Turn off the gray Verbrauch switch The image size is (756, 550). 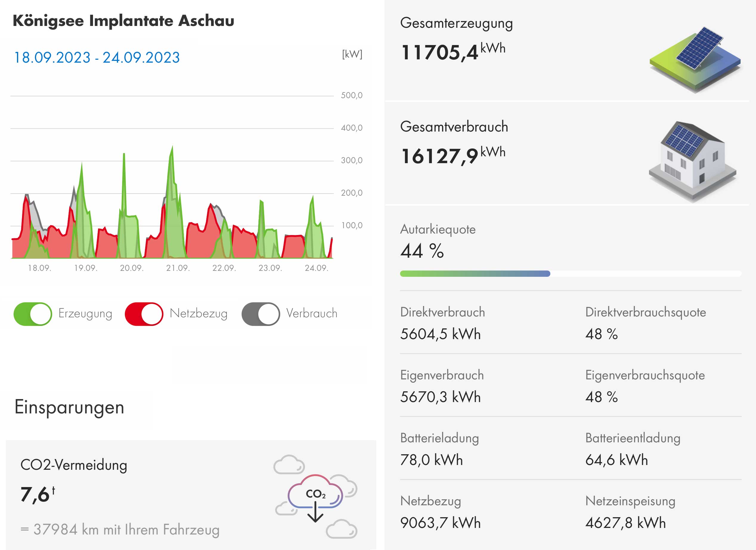261,314
